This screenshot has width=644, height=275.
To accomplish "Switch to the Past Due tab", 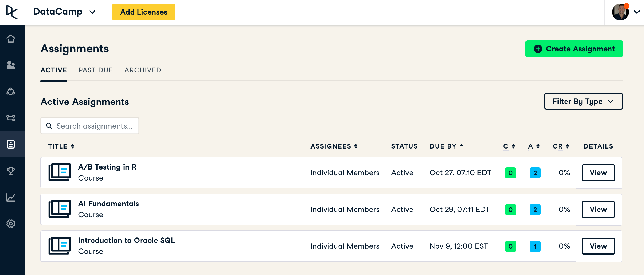I will (x=96, y=70).
